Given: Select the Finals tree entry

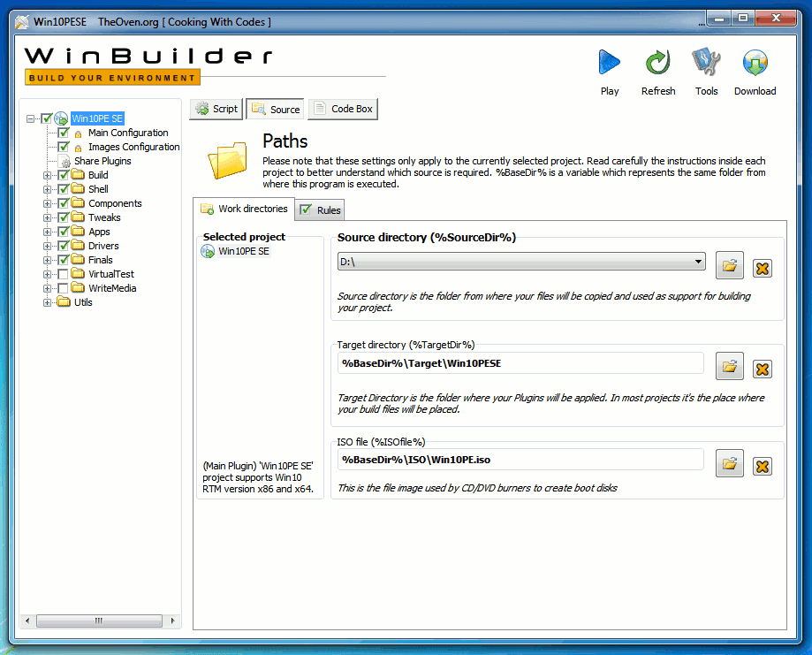Looking at the screenshot, I should coord(101,260).
